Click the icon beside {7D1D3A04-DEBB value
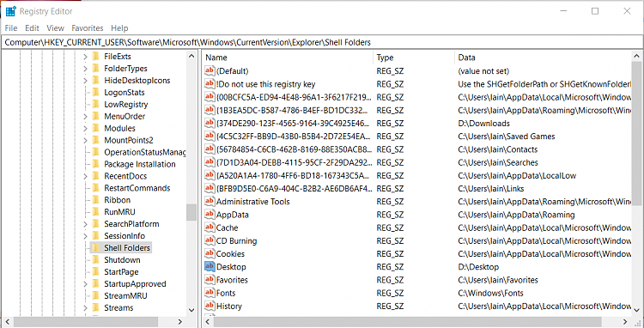 210,162
